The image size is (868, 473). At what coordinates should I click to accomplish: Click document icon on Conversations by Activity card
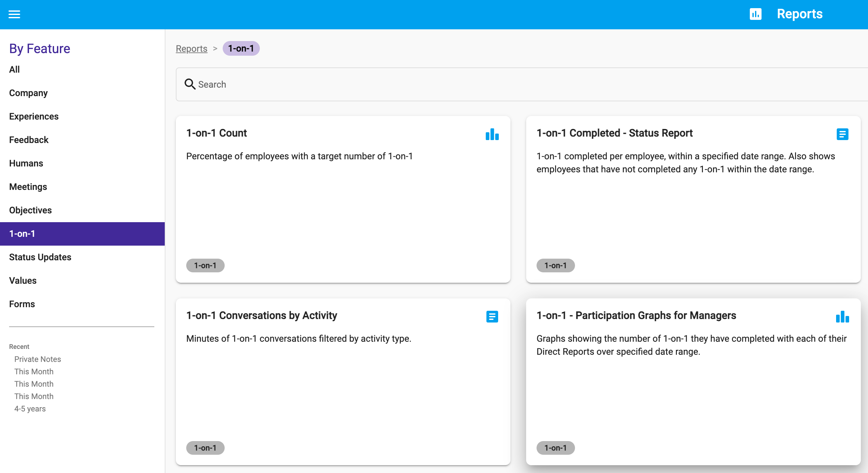492,317
